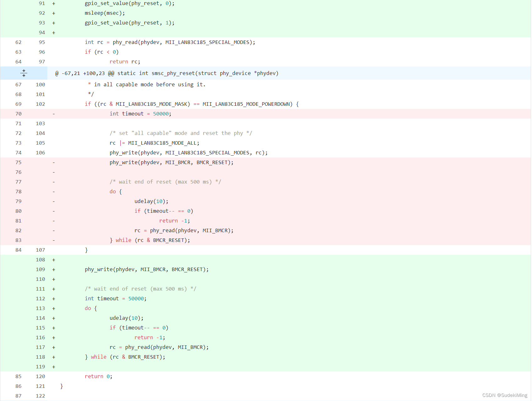Click removed 'rc = phy_read' line 82
The height and width of the screenshot is (401, 532).
184,230
